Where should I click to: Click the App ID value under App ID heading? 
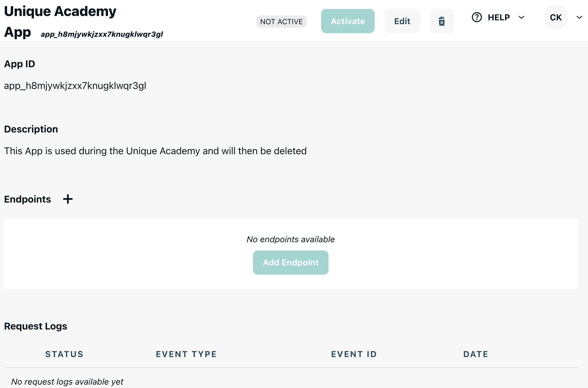(x=75, y=86)
